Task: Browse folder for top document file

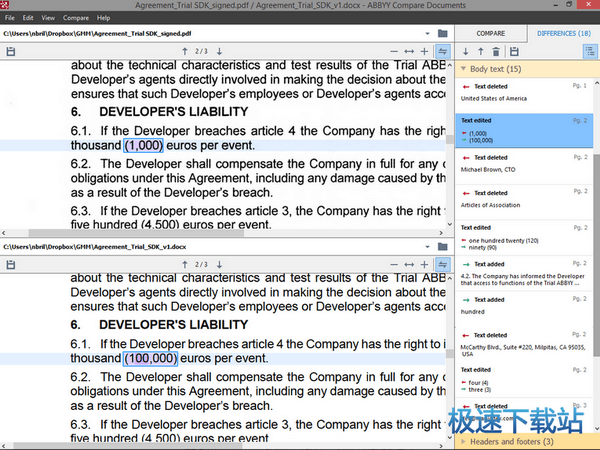Action: tap(443, 33)
